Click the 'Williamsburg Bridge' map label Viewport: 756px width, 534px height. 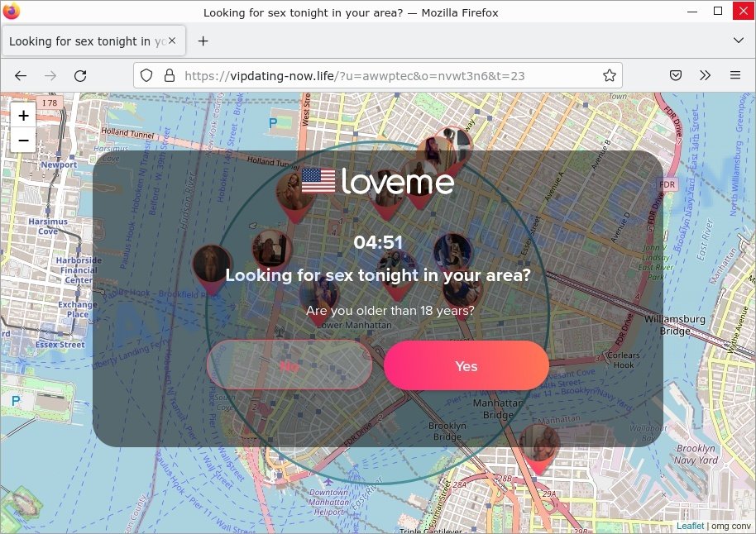pyautogui.click(x=674, y=325)
